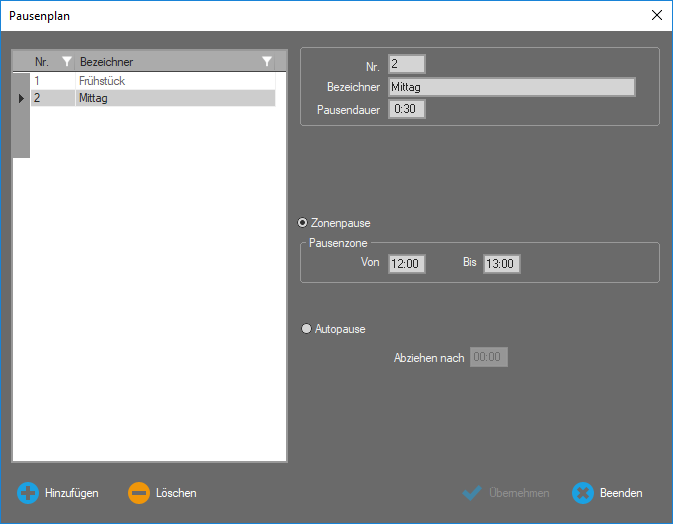Click the Von time field 12:00

407,264
